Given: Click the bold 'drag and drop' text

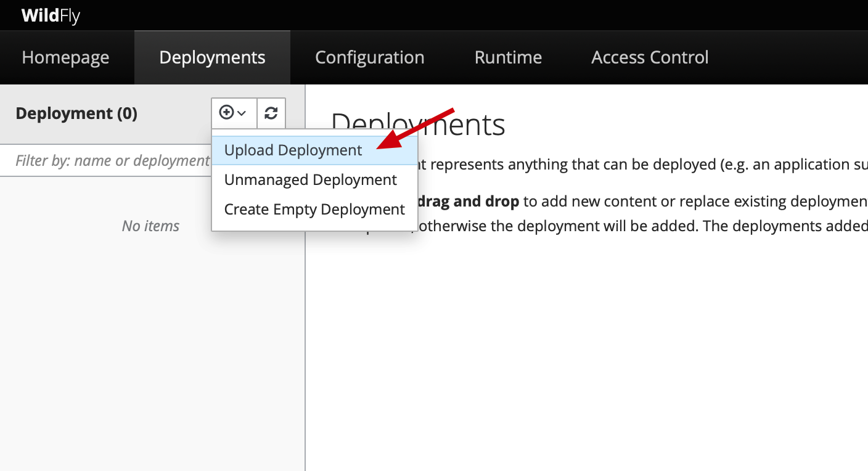Looking at the screenshot, I should (468, 202).
